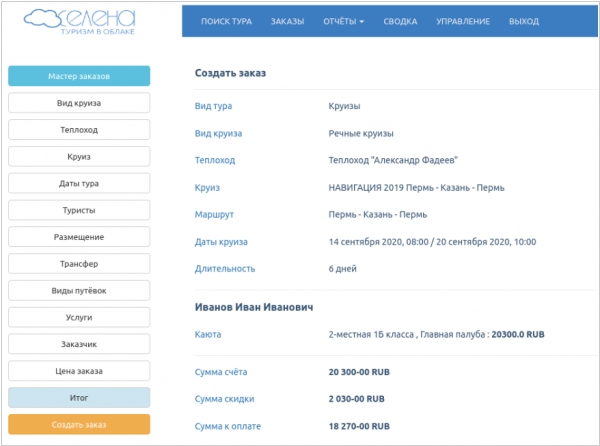Image resolution: width=600 pixels, height=446 pixels.
Task: Open the СВОДКА page
Action: tap(401, 21)
